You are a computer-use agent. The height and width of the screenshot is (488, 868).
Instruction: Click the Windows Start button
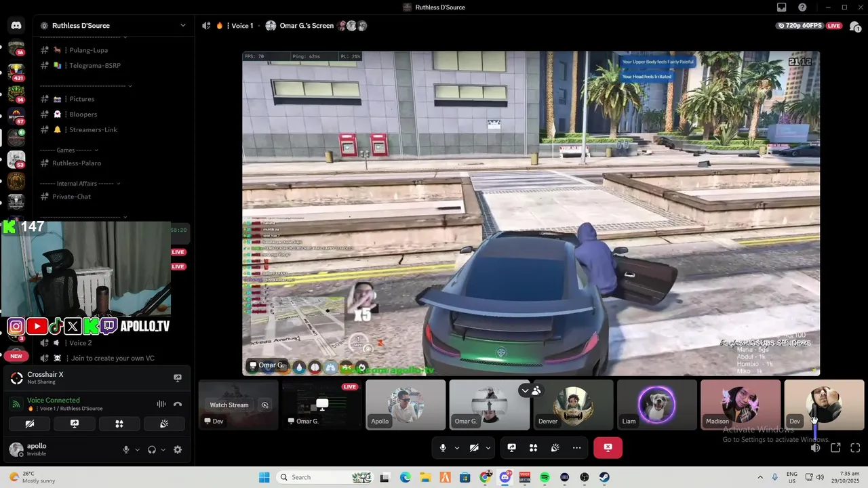264,477
